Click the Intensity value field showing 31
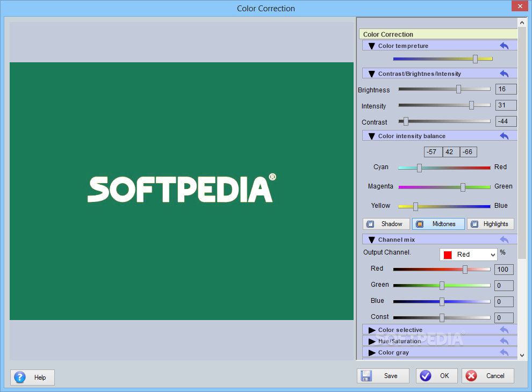The height and width of the screenshot is (392, 532). coord(506,105)
